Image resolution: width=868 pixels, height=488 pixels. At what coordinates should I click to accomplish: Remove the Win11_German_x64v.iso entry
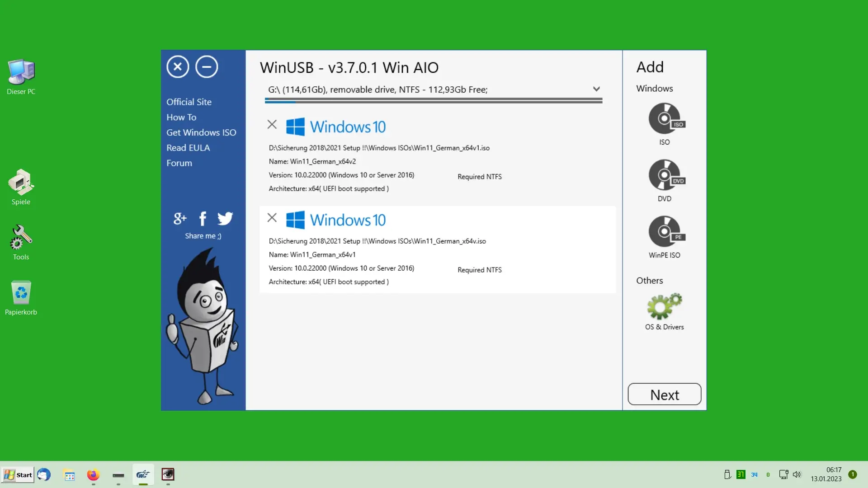(x=272, y=218)
